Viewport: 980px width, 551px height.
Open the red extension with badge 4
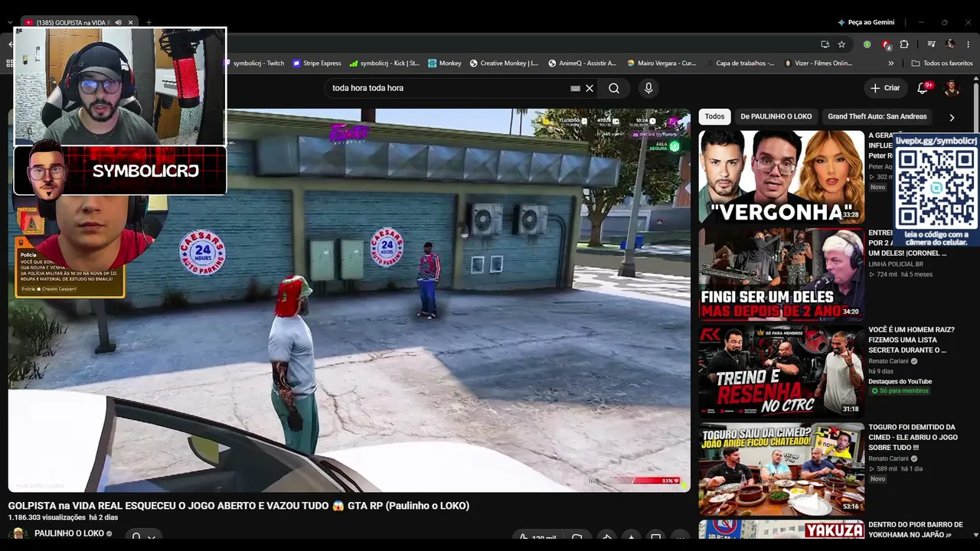coord(886,44)
